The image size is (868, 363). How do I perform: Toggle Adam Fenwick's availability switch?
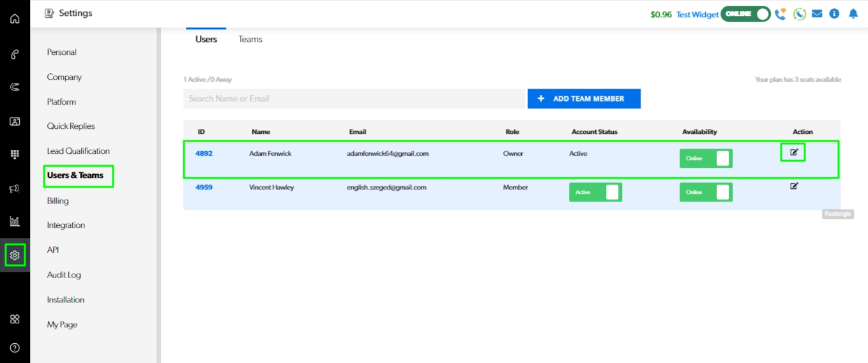(706, 158)
